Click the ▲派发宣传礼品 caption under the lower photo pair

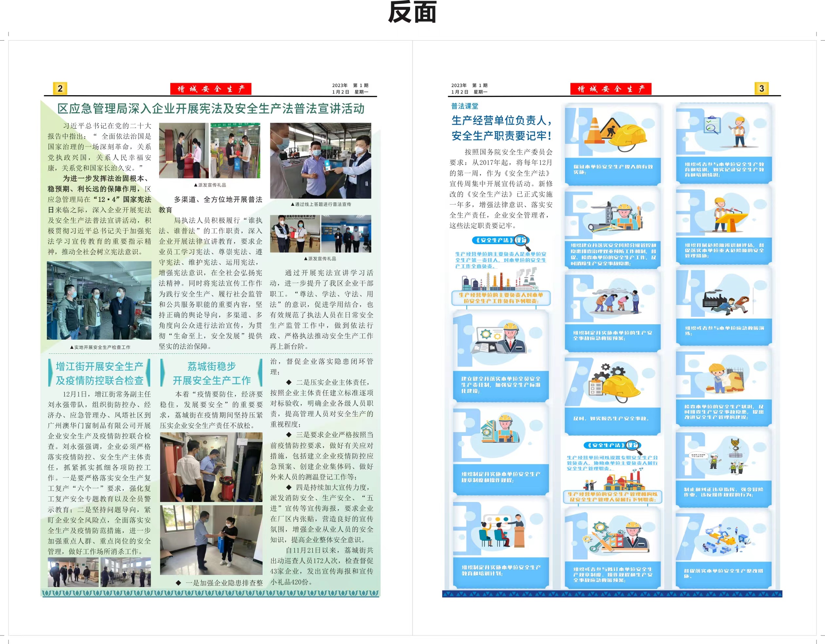320,259
